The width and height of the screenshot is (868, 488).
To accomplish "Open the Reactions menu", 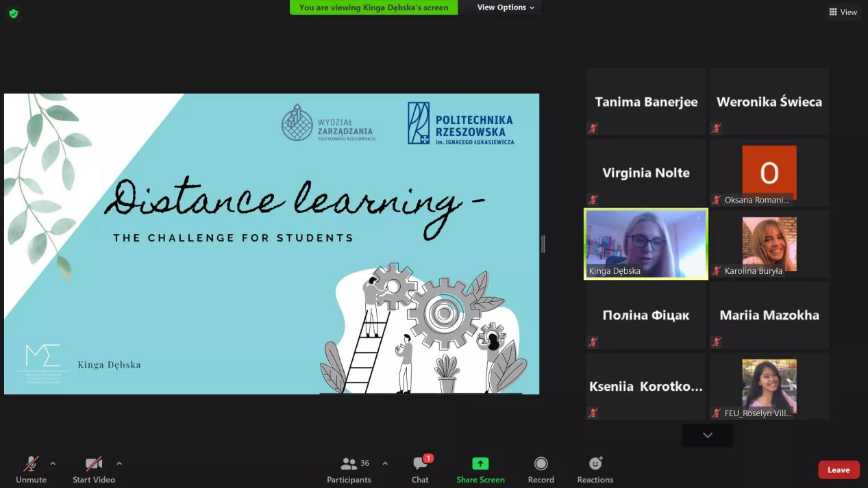I will tap(595, 470).
